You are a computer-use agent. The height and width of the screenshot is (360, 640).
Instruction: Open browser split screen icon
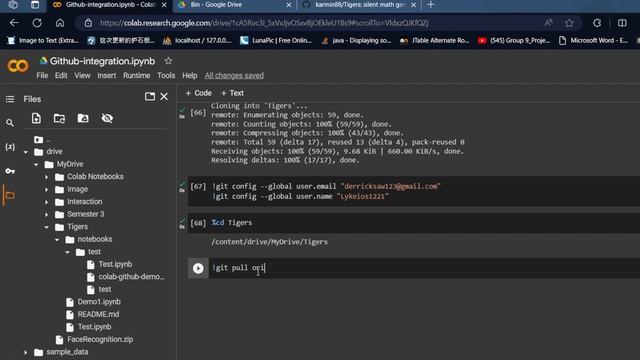[622, 23]
